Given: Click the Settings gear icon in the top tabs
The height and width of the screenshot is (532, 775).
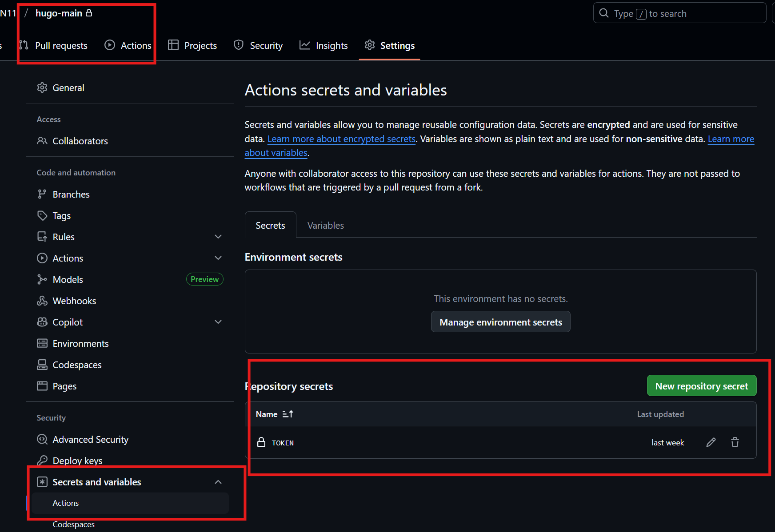Looking at the screenshot, I should pyautogui.click(x=370, y=45).
